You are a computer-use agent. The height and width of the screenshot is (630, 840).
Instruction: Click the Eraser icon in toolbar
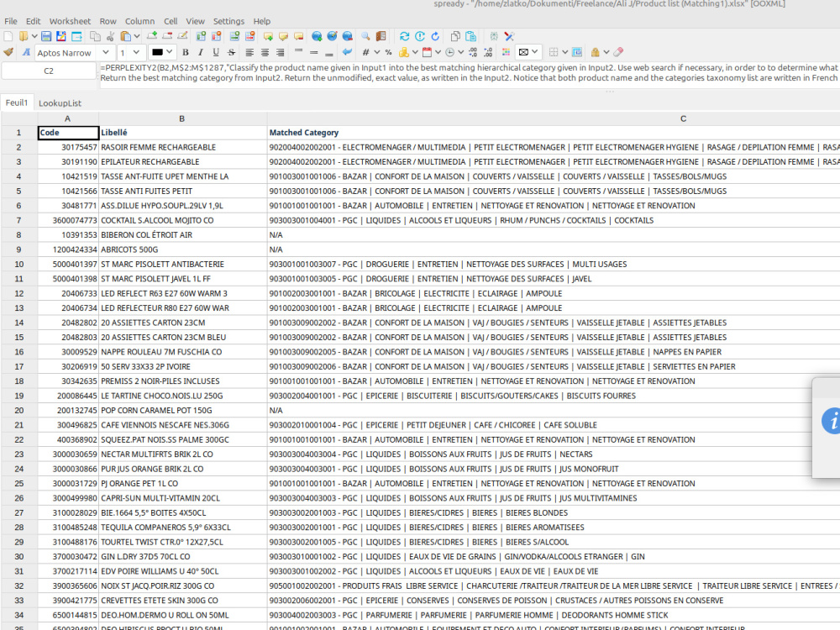pos(618,52)
